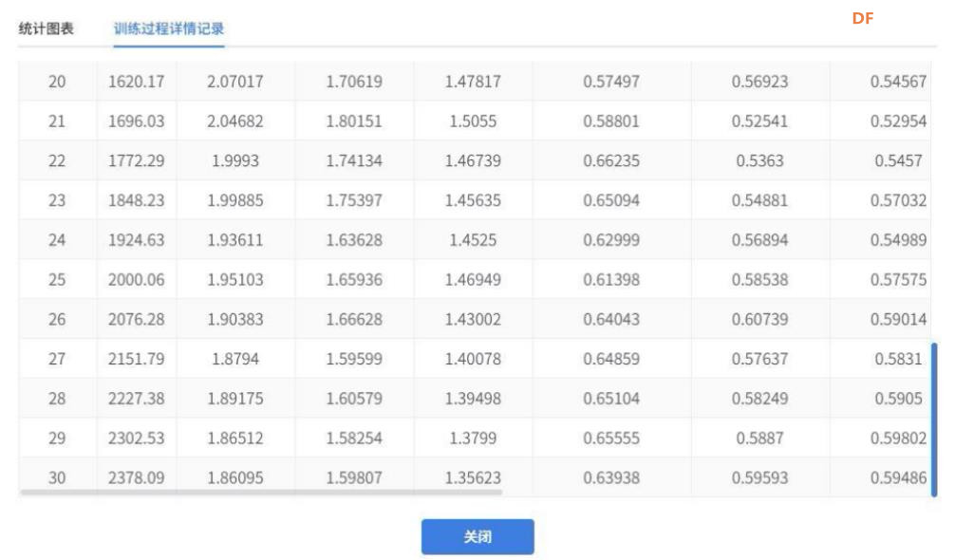Click time value 2076.28
Viewport: 955px width, 560px height.
point(137,319)
